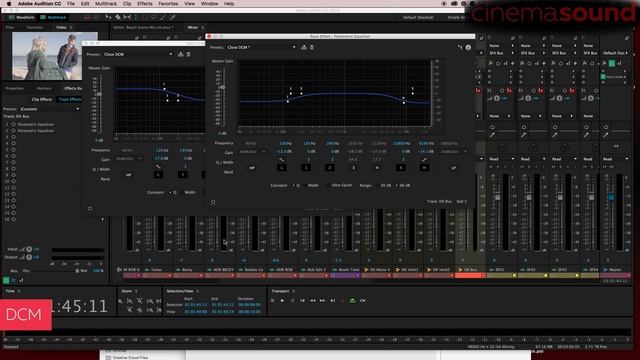Fast forward using Transport button
Viewport: 640px width, 360px height.
coord(322,301)
